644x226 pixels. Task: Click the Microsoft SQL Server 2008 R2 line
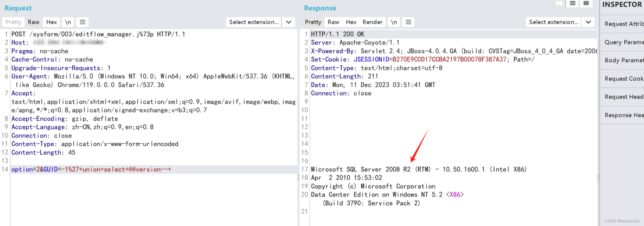(x=419, y=169)
